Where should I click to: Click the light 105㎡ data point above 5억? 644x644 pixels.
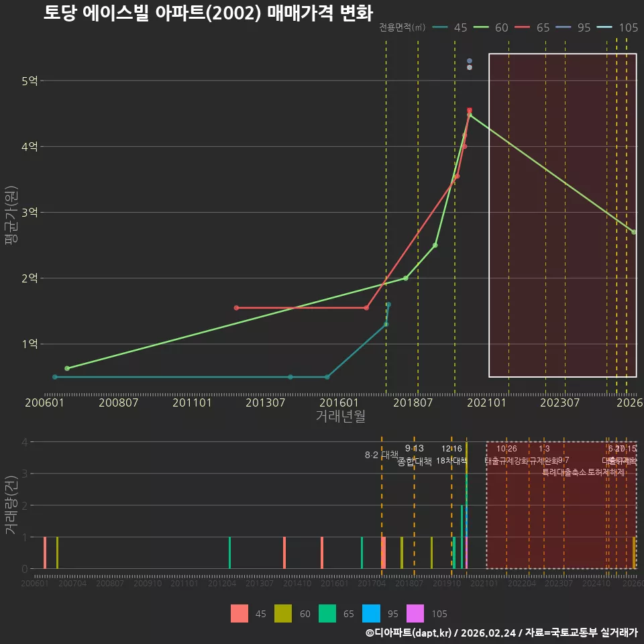[x=470, y=67]
